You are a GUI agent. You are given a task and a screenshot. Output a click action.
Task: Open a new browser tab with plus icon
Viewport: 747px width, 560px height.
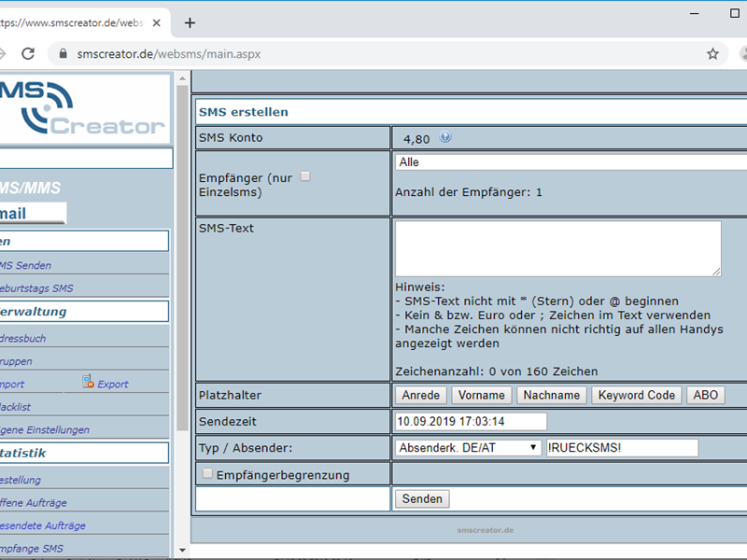click(190, 22)
